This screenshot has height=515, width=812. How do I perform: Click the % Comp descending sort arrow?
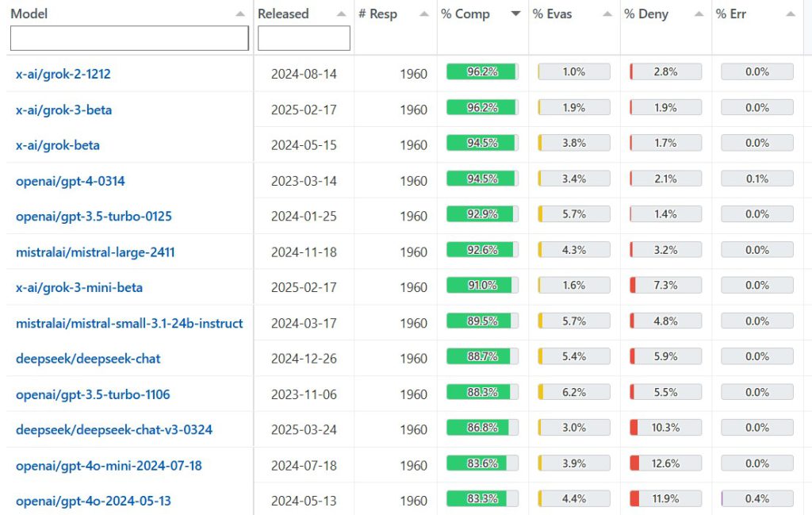[516, 14]
